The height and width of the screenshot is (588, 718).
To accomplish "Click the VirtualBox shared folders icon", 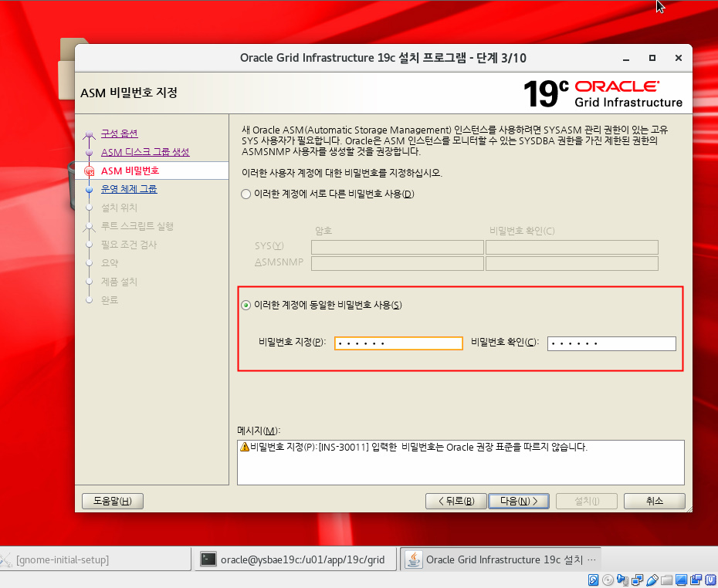I will [x=667, y=580].
